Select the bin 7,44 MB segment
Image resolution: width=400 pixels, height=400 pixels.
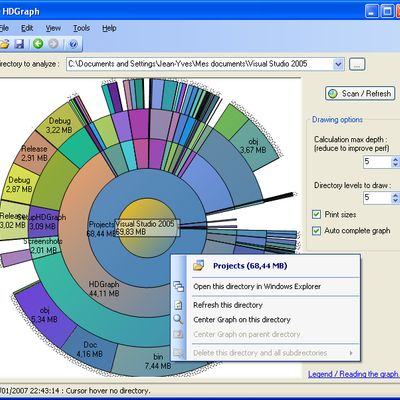pyautogui.click(x=158, y=361)
